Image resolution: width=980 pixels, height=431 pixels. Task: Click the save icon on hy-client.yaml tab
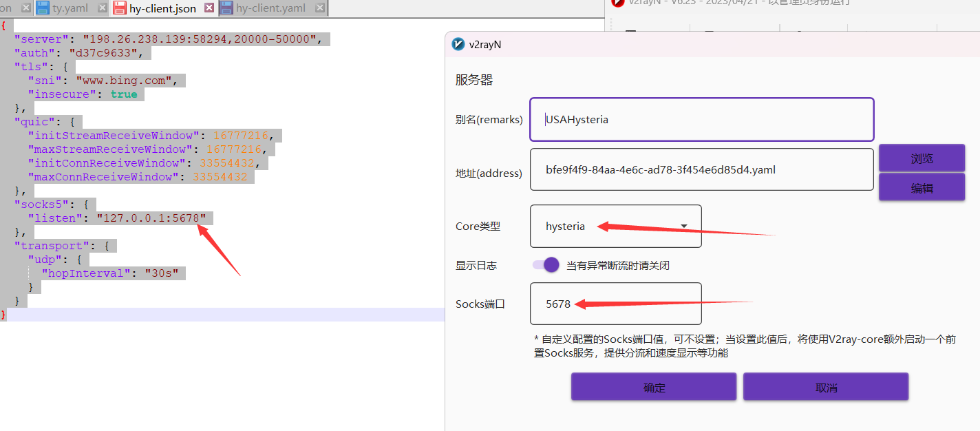[x=226, y=8]
